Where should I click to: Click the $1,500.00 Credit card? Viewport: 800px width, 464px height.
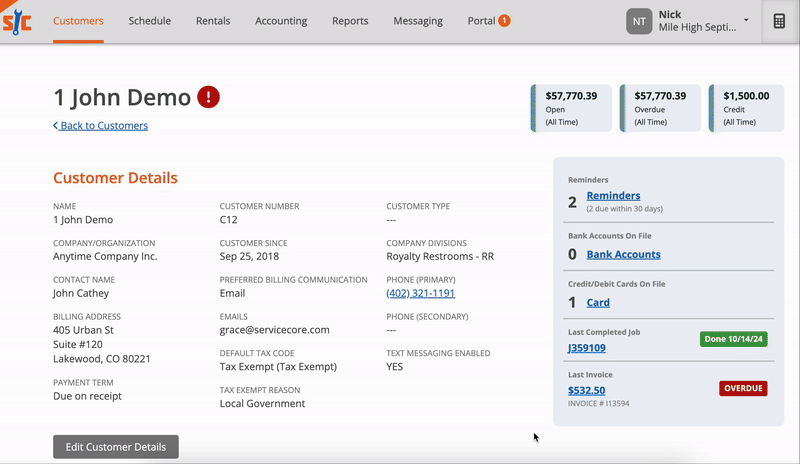746,108
